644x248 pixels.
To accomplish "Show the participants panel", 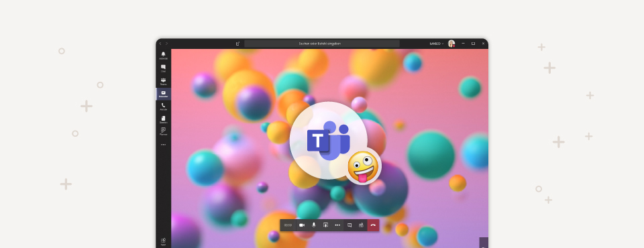I will 361,225.
